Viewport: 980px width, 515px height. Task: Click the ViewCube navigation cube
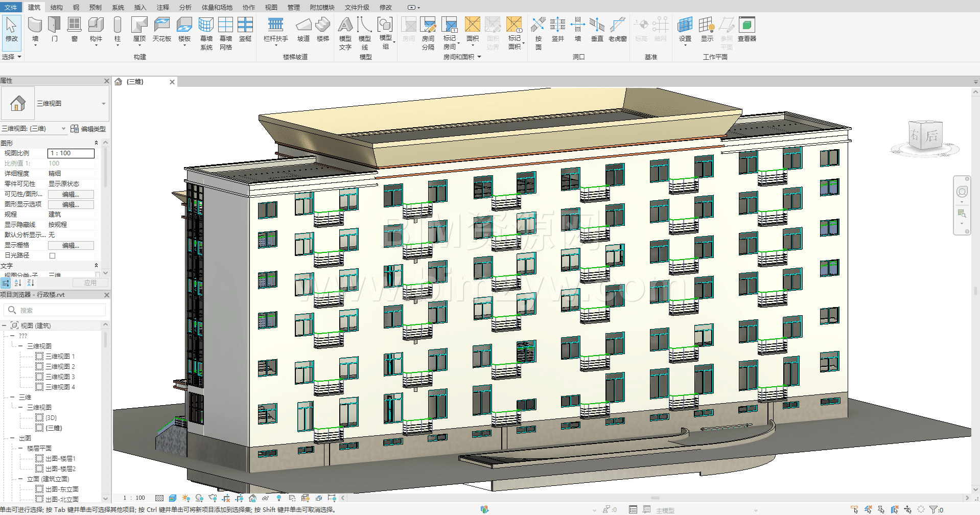point(925,135)
